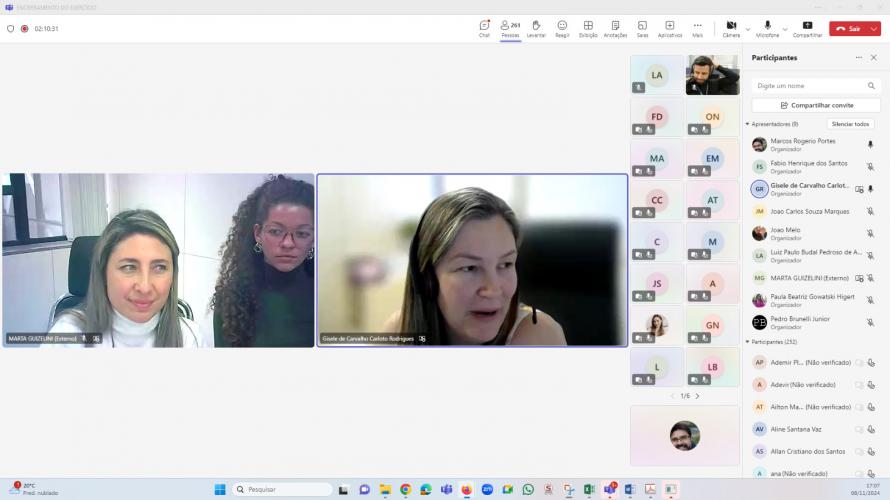Open the dropdown arrow next to Sair
890x500 pixels.
pos(872,29)
